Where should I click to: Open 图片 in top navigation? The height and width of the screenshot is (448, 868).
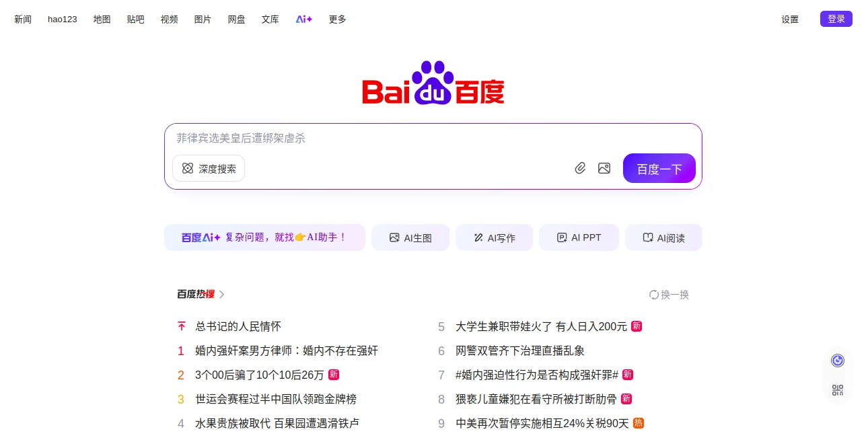(x=203, y=20)
